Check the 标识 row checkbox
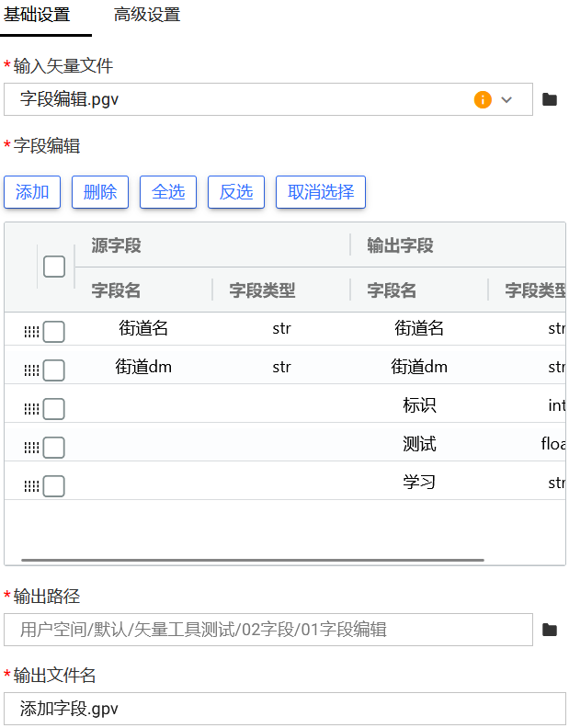 click(54, 409)
